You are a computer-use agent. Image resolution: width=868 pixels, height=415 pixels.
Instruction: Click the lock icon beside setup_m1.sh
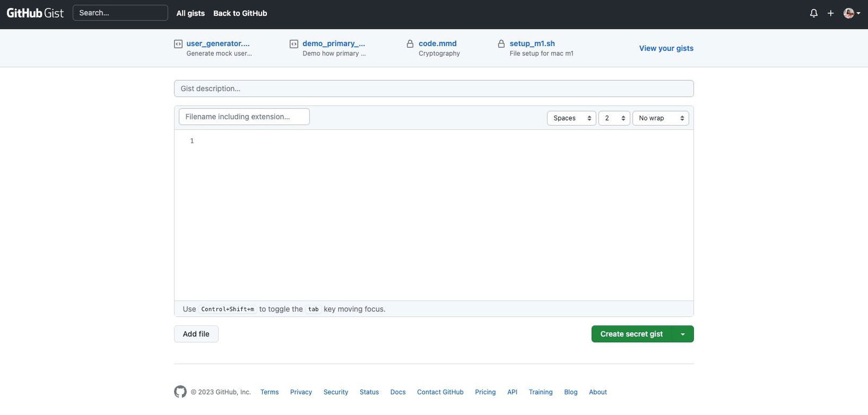tap(501, 43)
